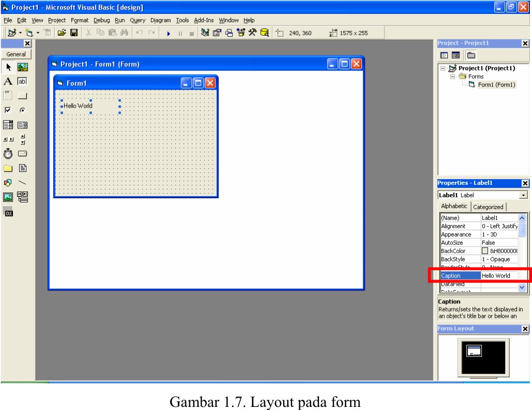Select the TextBox tool in the toolbox
The image size is (532, 410).
[22, 81]
